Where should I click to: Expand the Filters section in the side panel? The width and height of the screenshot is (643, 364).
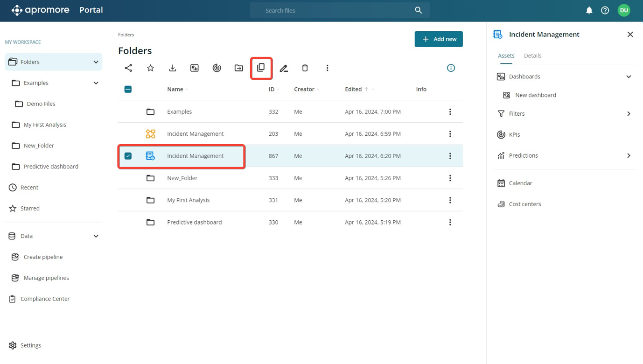click(x=629, y=114)
